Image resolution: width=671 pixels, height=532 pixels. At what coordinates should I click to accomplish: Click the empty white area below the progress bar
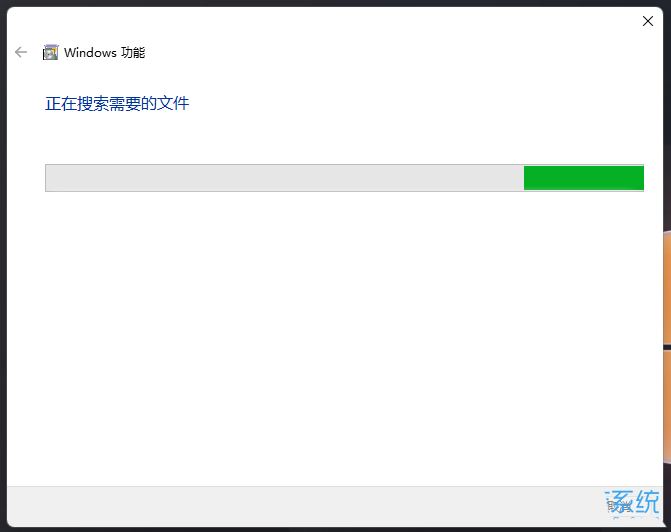coord(334,338)
